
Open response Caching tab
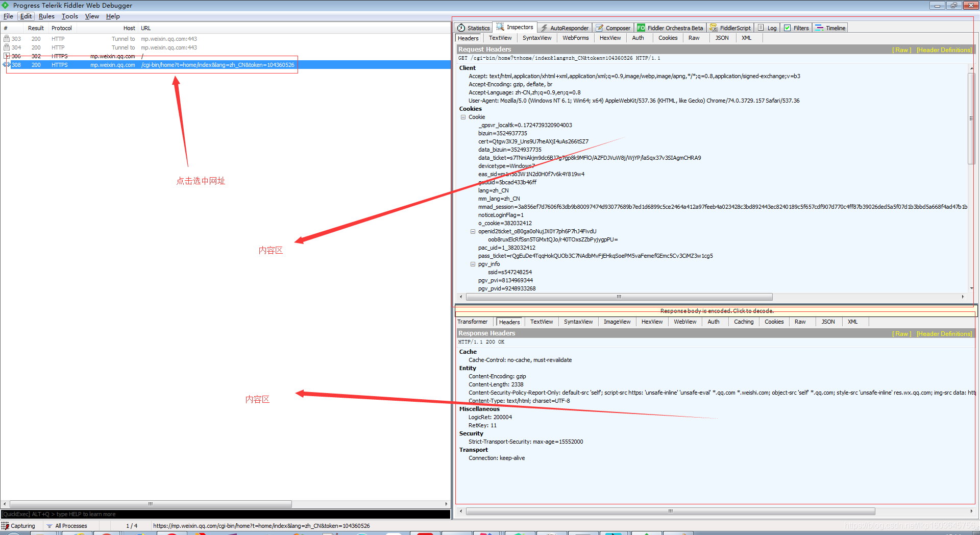pyautogui.click(x=744, y=322)
